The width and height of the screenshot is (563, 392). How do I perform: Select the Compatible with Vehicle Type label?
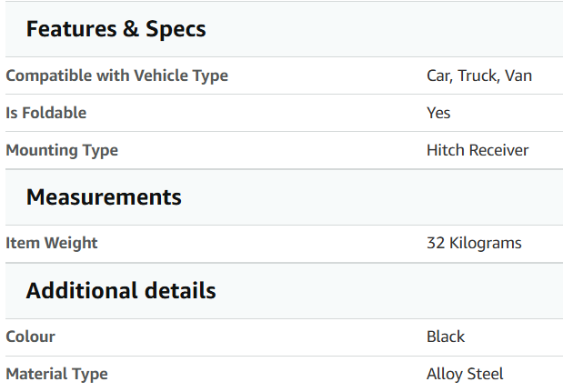point(117,75)
